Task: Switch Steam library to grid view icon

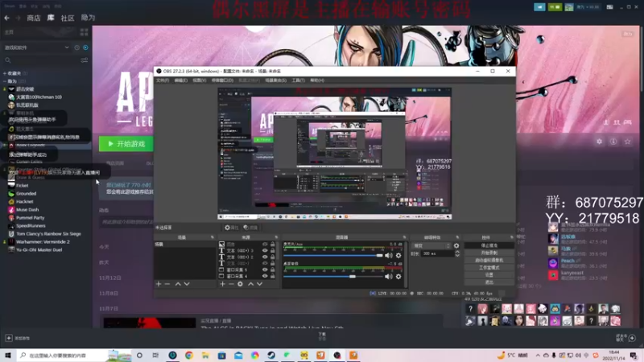Action: click(85, 32)
